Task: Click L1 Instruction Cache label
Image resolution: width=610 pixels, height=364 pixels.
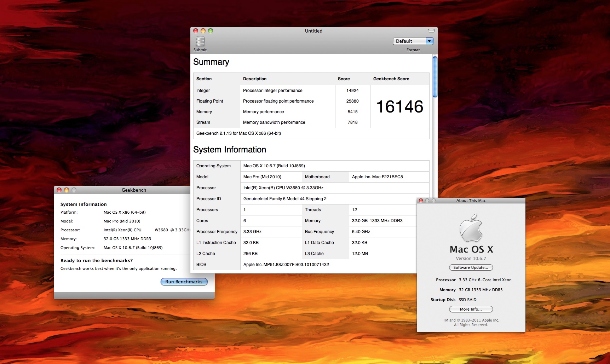Action: [216, 243]
